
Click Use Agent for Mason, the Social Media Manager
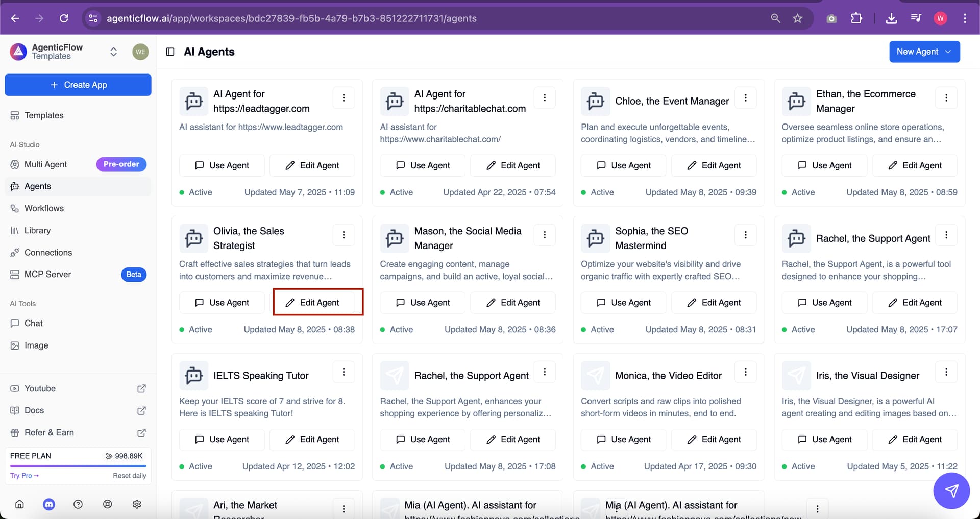click(423, 302)
